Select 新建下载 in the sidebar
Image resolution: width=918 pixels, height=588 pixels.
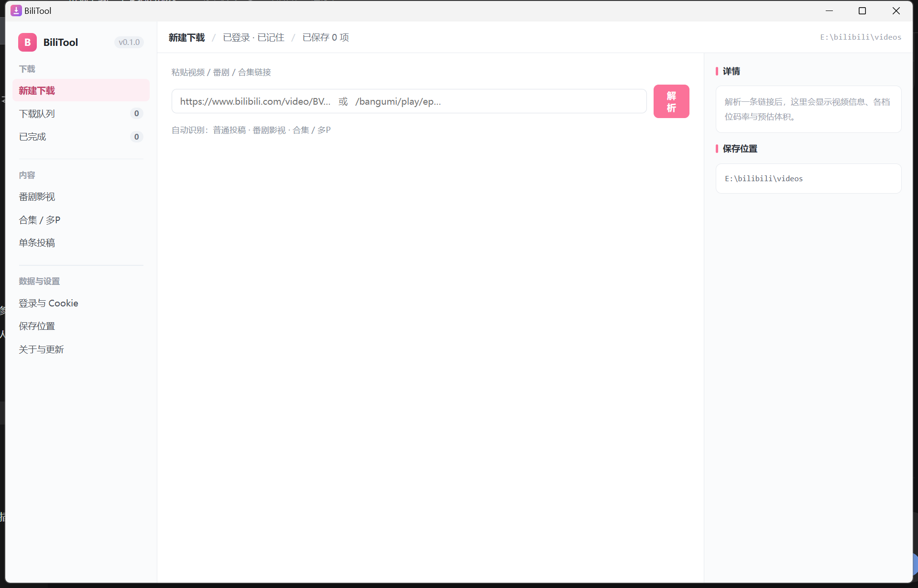click(81, 90)
